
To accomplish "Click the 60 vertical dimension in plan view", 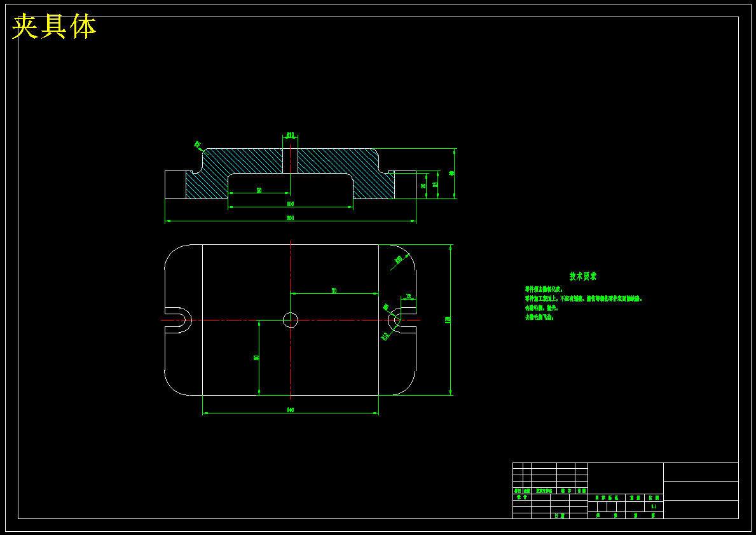I will coord(256,358).
